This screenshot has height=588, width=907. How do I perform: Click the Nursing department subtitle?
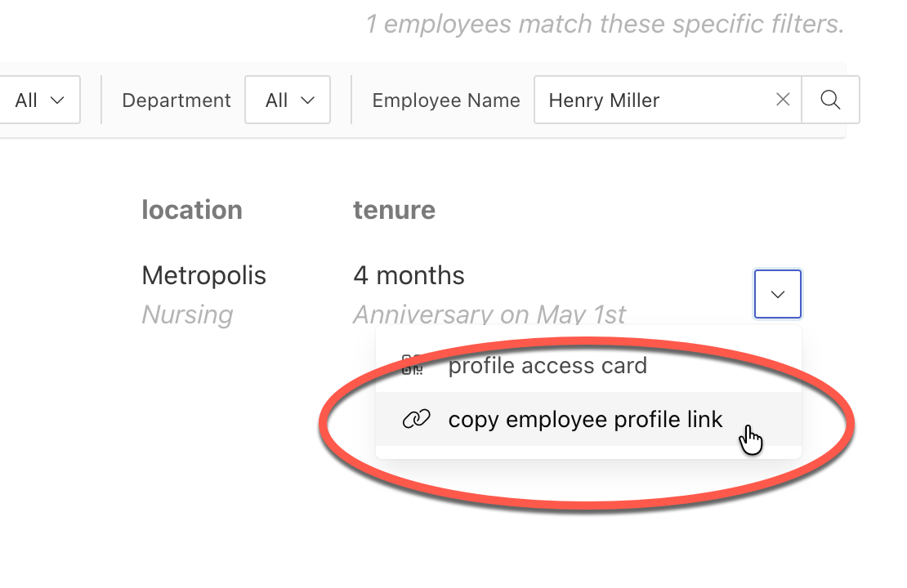pyautogui.click(x=187, y=314)
